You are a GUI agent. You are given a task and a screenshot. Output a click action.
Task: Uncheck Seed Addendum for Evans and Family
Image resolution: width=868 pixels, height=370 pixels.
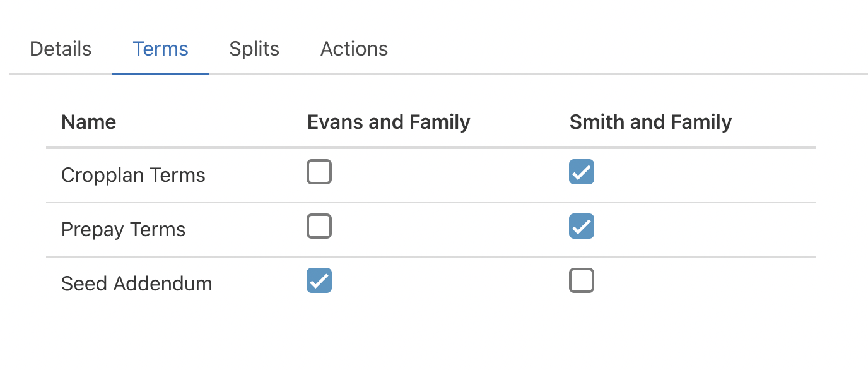click(319, 280)
